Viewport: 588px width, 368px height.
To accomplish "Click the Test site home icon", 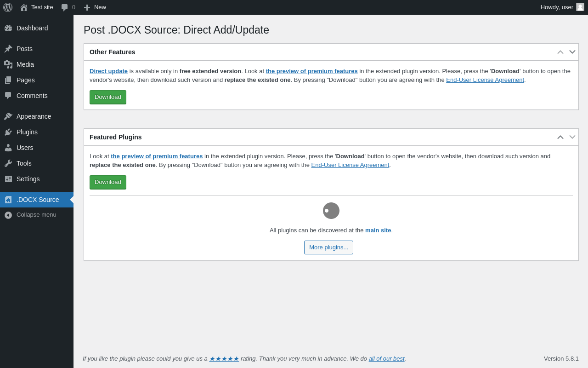I will pos(24,7).
